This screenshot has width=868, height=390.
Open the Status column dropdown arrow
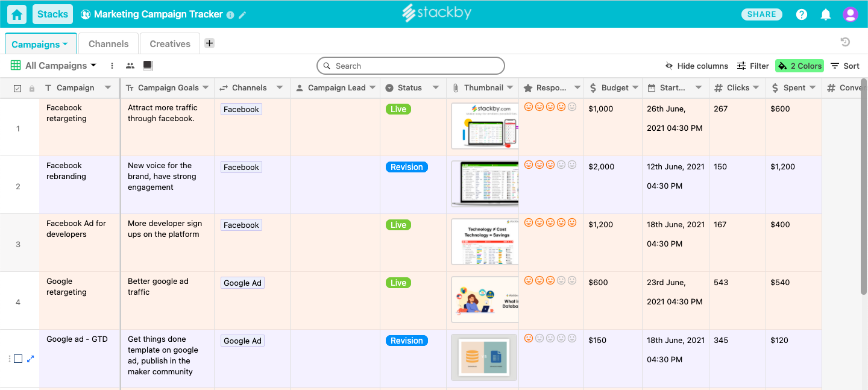pyautogui.click(x=436, y=88)
